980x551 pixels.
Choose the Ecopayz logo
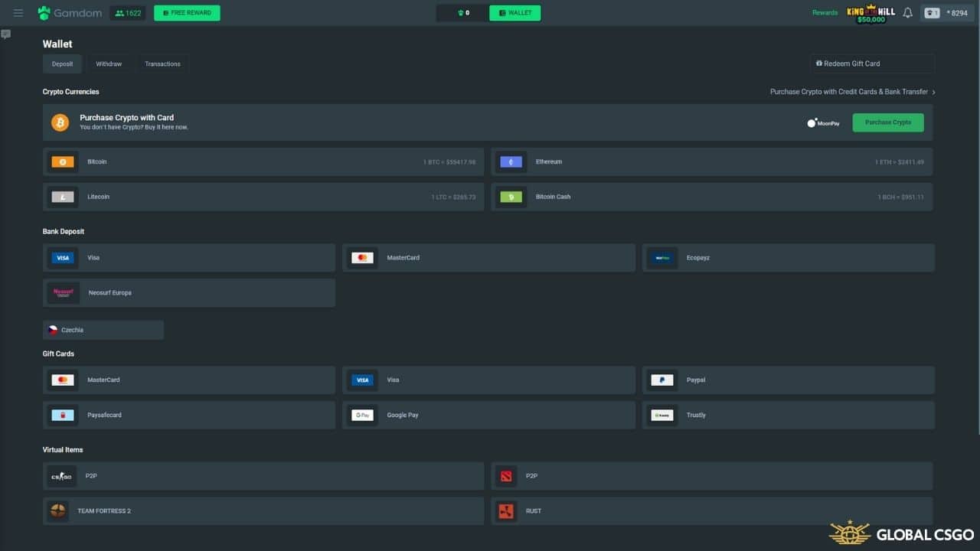[x=662, y=258]
